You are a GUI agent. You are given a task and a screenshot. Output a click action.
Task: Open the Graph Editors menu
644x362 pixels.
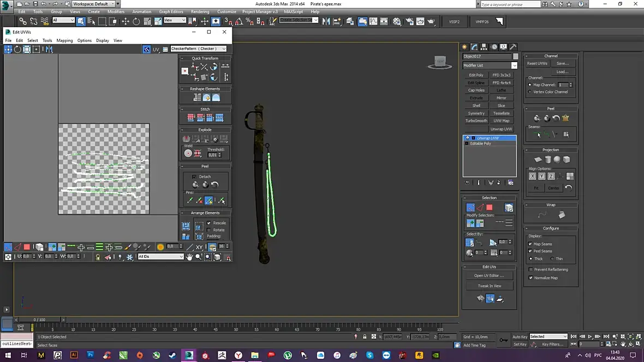[171, 11]
